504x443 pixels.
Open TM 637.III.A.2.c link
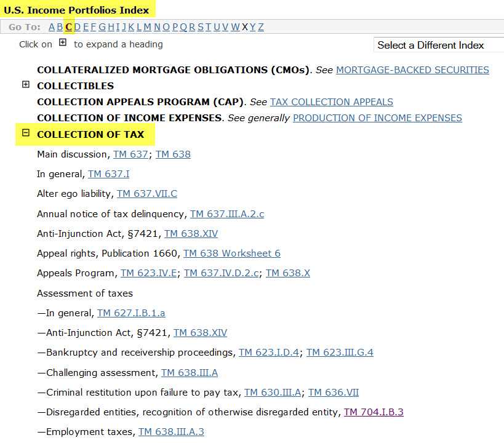[x=227, y=214]
